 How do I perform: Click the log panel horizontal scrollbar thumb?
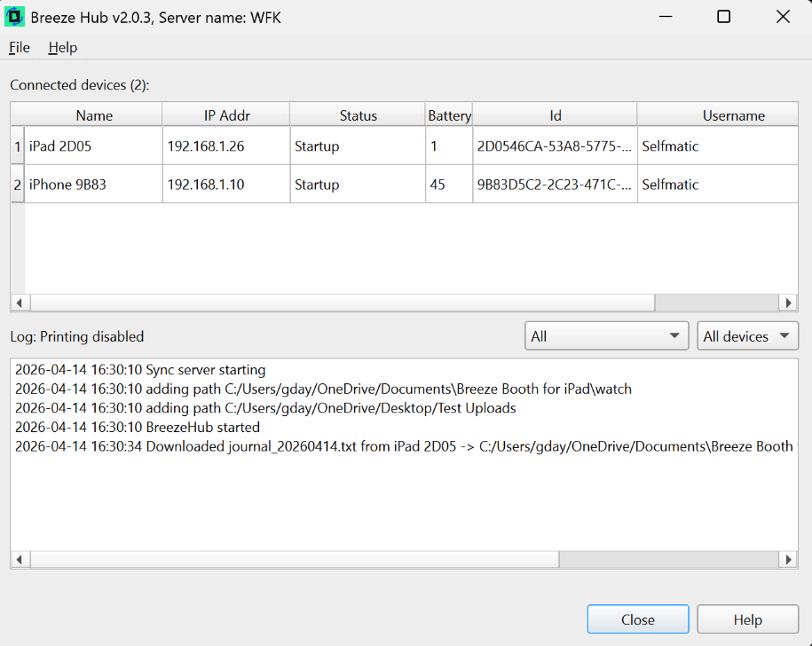tap(295, 560)
